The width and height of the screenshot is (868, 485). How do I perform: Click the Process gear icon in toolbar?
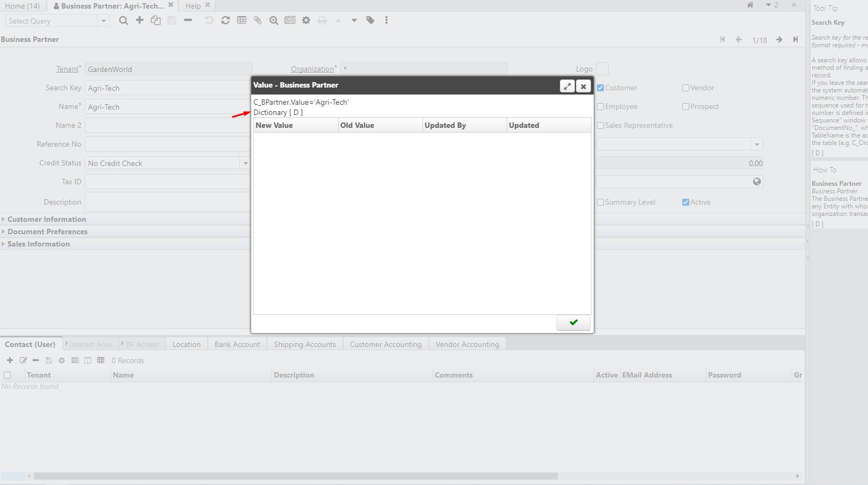click(306, 20)
